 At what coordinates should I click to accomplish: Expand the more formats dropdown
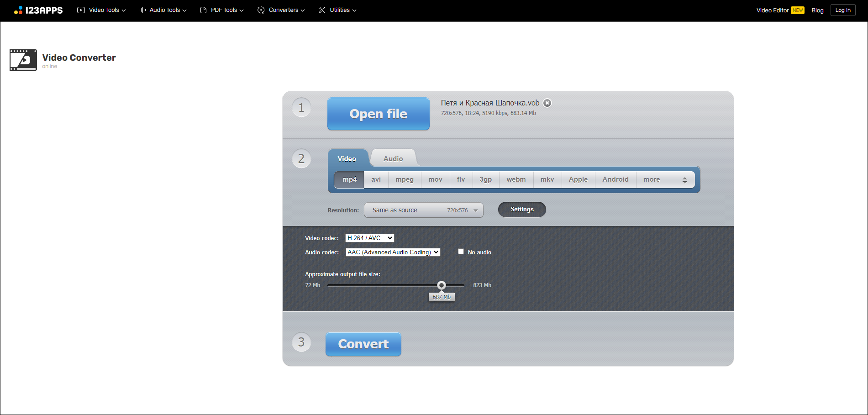coord(665,179)
